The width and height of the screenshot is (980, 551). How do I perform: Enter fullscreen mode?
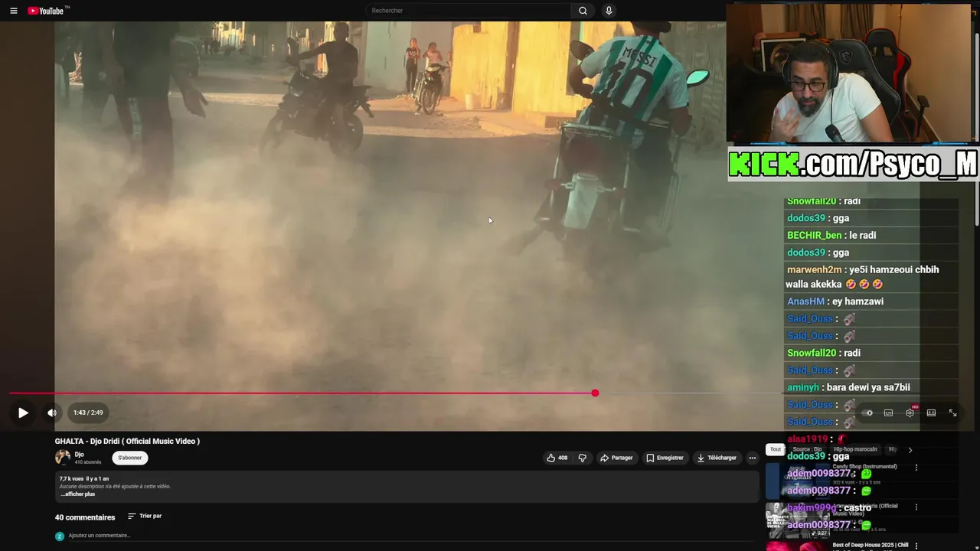952,412
